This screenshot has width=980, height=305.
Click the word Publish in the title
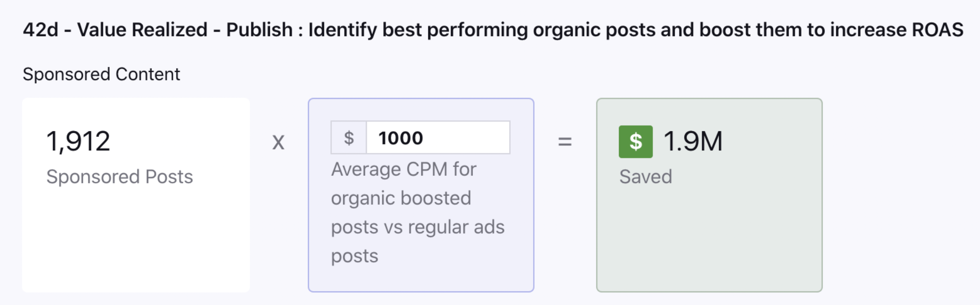259,30
